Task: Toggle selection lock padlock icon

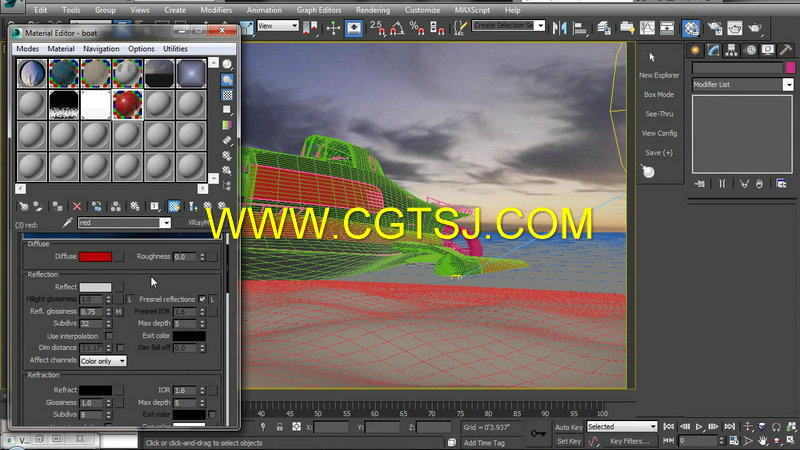Action: (280, 427)
